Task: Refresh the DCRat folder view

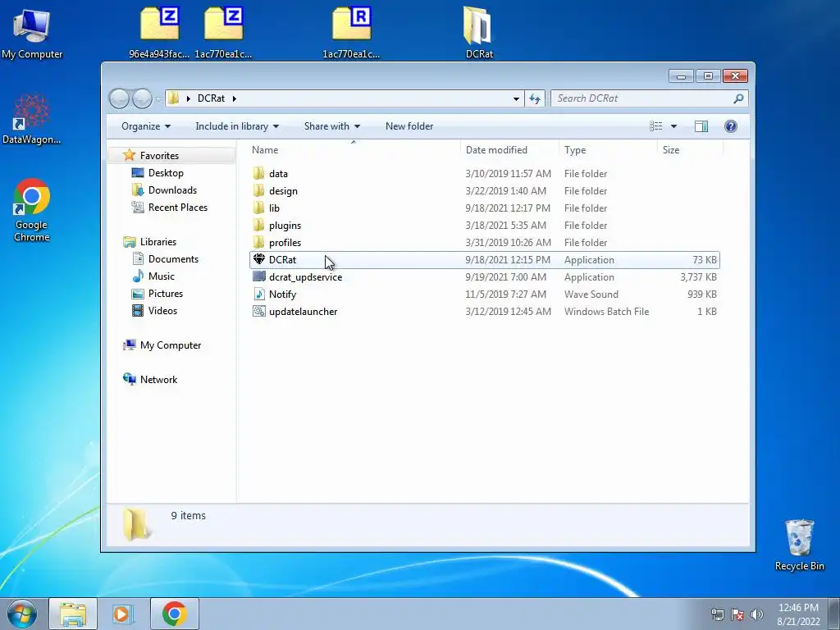Action: [x=535, y=98]
